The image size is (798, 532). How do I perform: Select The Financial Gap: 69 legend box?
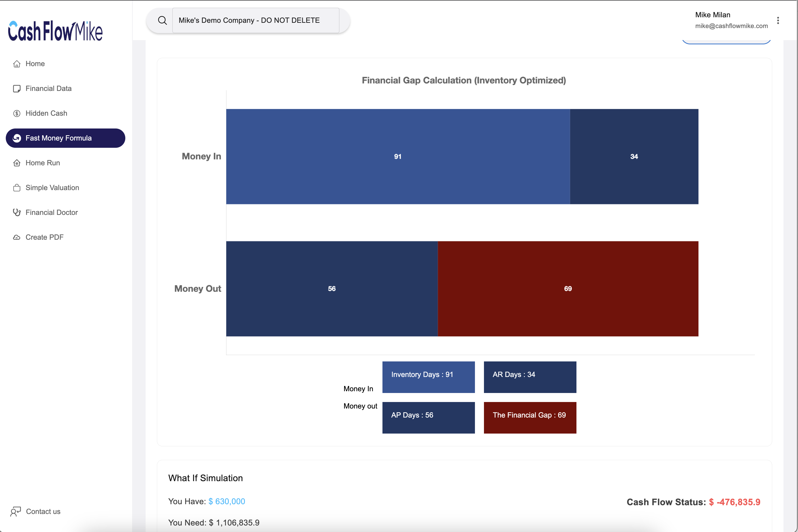pos(530,418)
